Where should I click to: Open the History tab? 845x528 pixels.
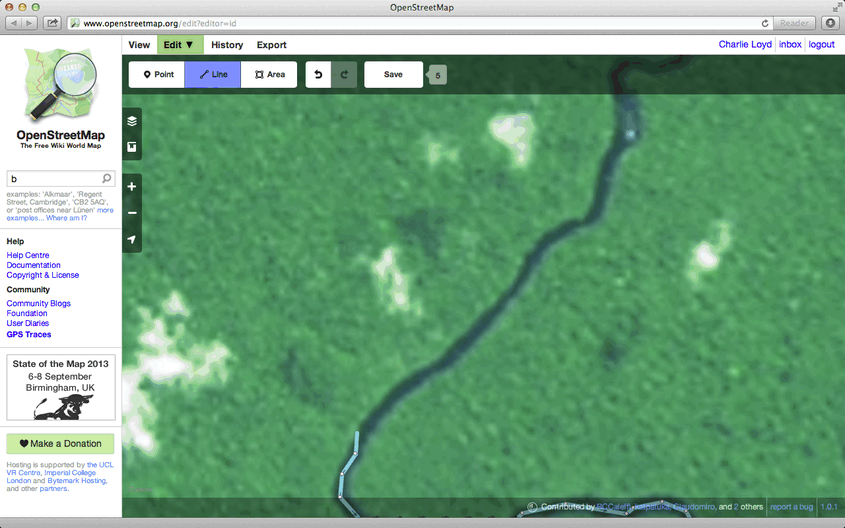click(x=227, y=45)
